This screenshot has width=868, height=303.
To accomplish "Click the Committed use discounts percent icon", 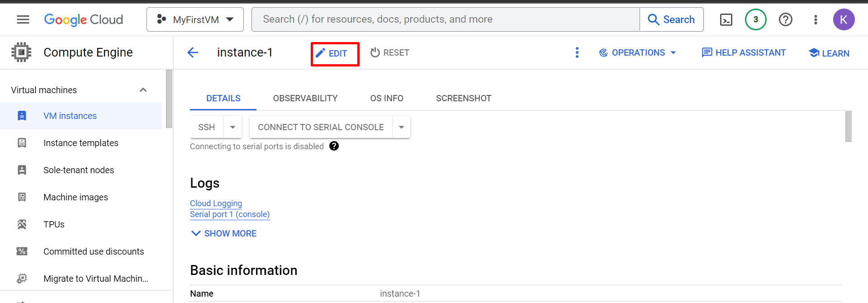I will coord(22,251).
